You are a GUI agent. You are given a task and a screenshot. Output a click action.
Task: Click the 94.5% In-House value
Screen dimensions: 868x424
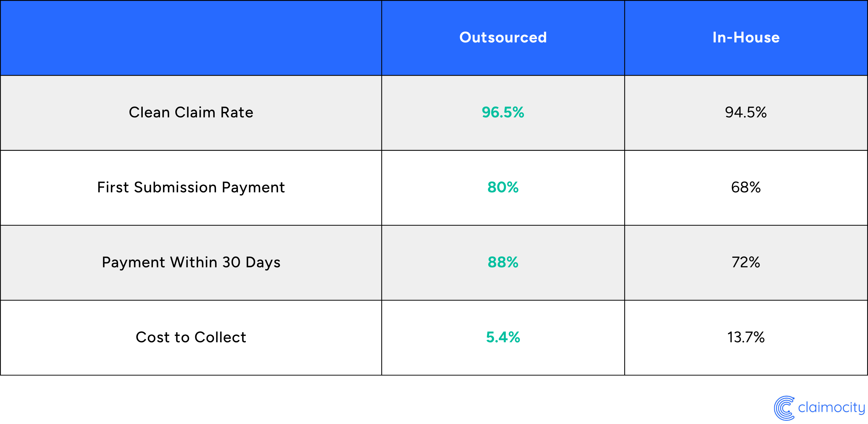746,112
